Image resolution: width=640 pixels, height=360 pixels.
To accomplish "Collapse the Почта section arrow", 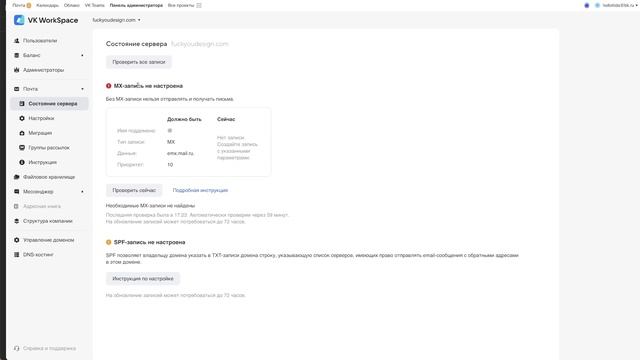I will coord(82,89).
